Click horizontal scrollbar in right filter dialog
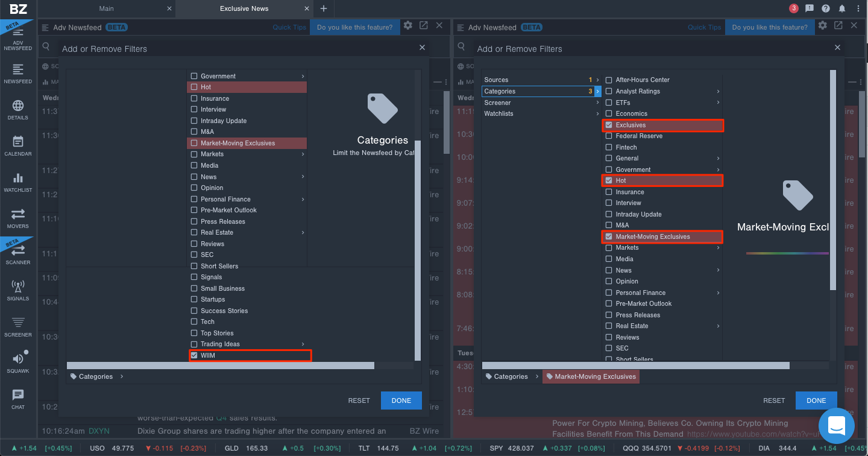868x456 pixels. [636, 366]
